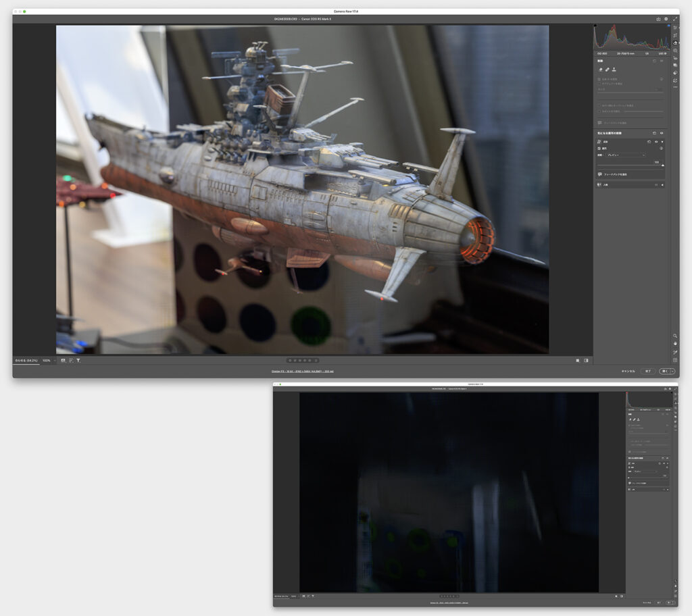Choose the eraser Remove brush mode
692x616 pixels.
(601, 70)
